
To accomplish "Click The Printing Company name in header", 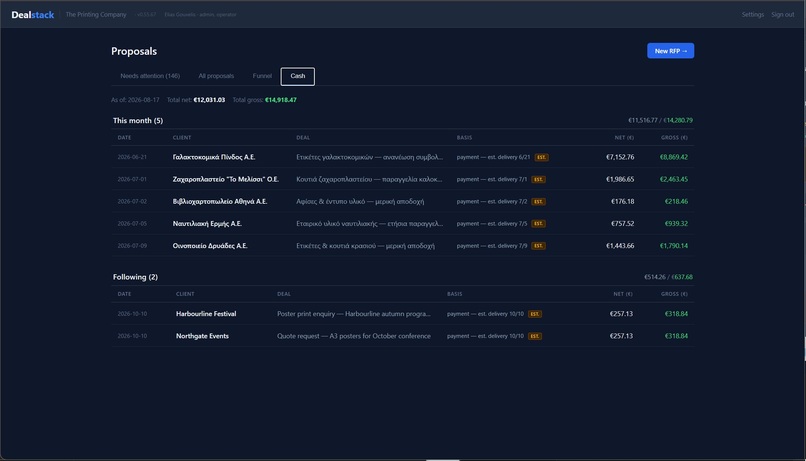I will click(96, 15).
